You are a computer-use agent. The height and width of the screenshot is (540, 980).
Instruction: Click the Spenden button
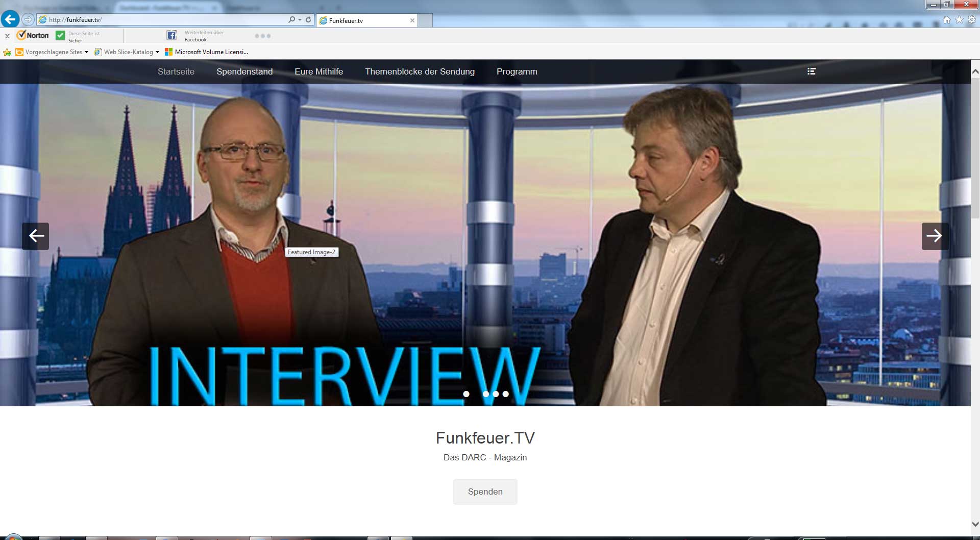tap(485, 492)
